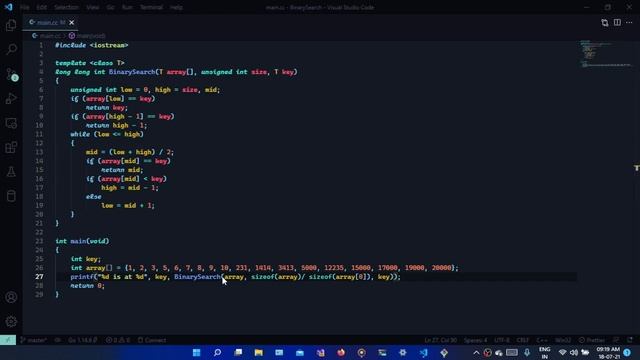Change file encoding via UTF-8
The height and width of the screenshot is (360, 640).
point(502,340)
